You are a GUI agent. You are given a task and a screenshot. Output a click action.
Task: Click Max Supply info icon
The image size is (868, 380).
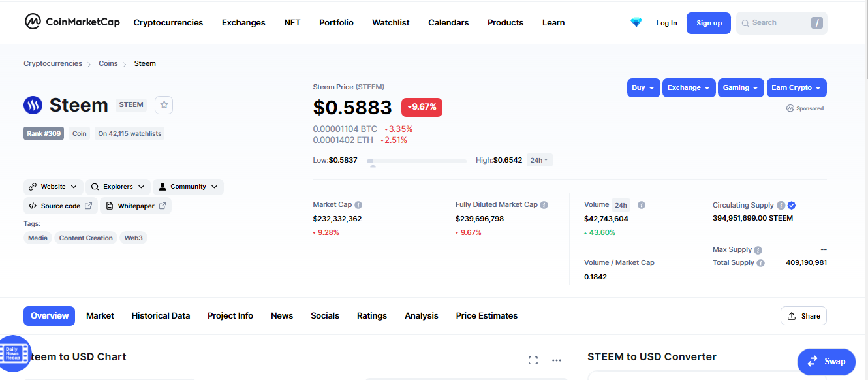coord(758,250)
